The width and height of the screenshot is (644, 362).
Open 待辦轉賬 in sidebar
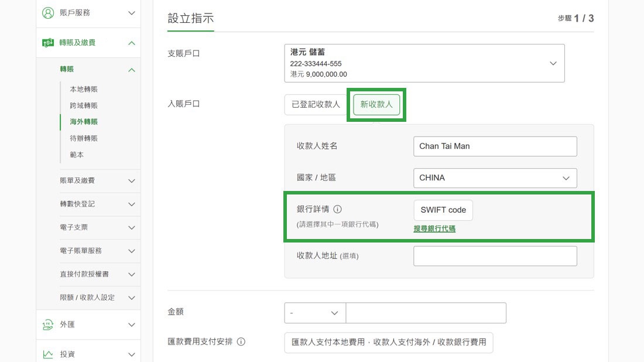[x=84, y=138]
